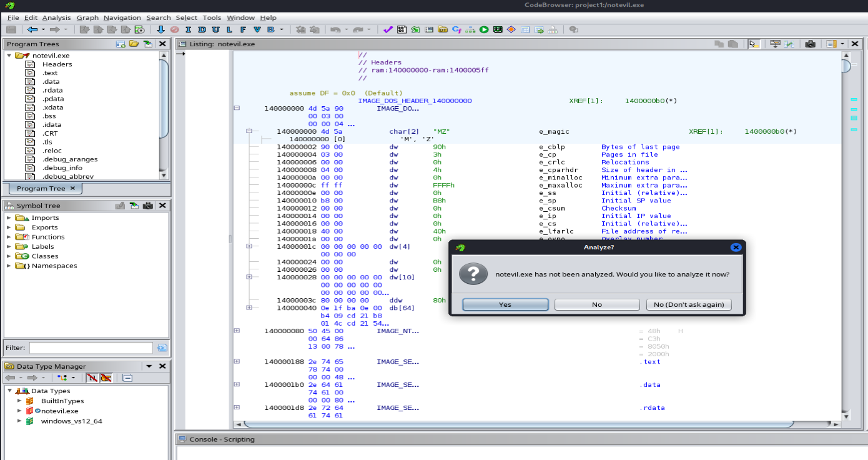Viewport: 868px width, 460px height.
Task: Click Data Type Manager collapse-all icon
Action: point(127,377)
